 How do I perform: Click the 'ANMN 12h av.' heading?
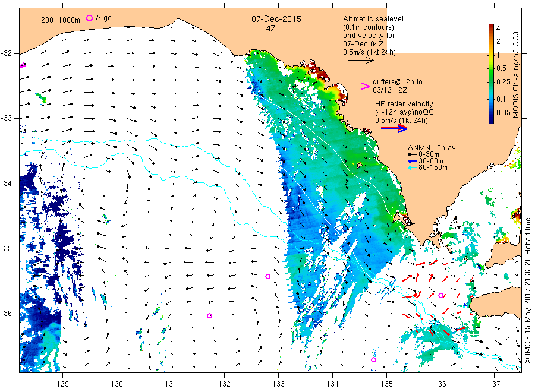pyautogui.click(x=433, y=148)
